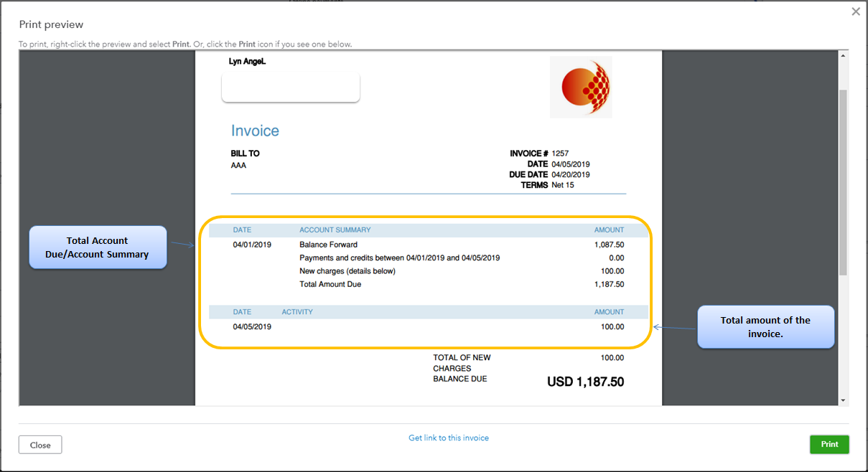The width and height of the screenshot is (868, 472).
Task: Click the Balance Forward line item
Action: [329, 244]
